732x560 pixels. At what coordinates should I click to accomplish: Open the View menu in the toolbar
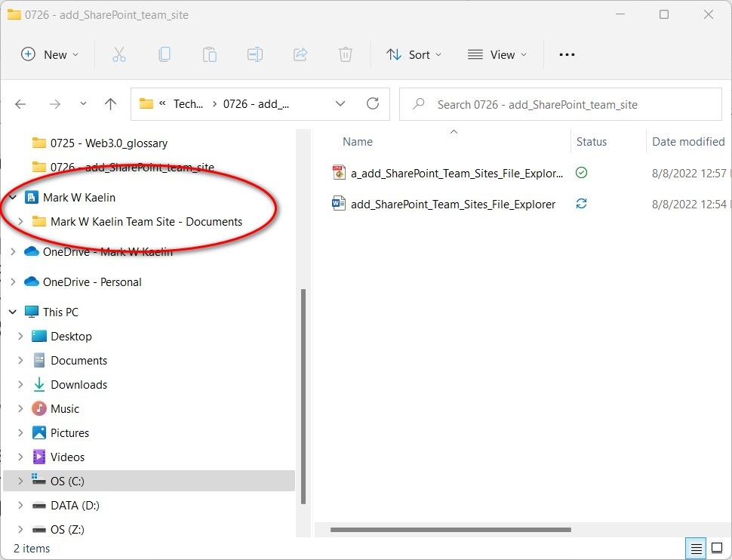(x=497, y=54)
